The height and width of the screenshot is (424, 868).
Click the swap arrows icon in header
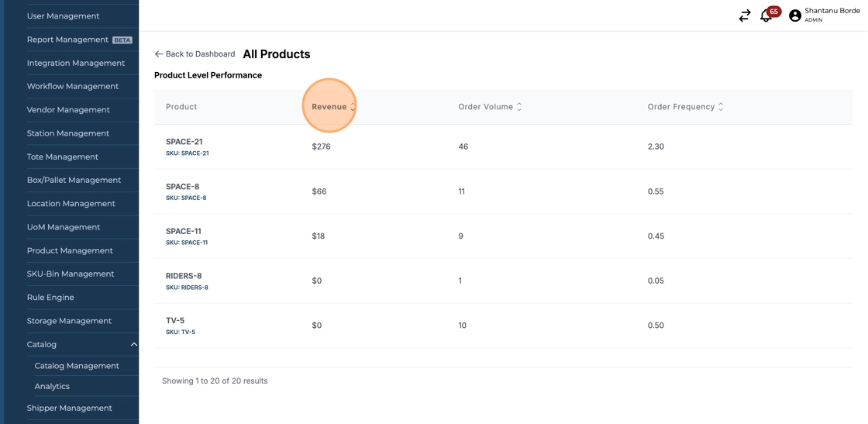745,16
